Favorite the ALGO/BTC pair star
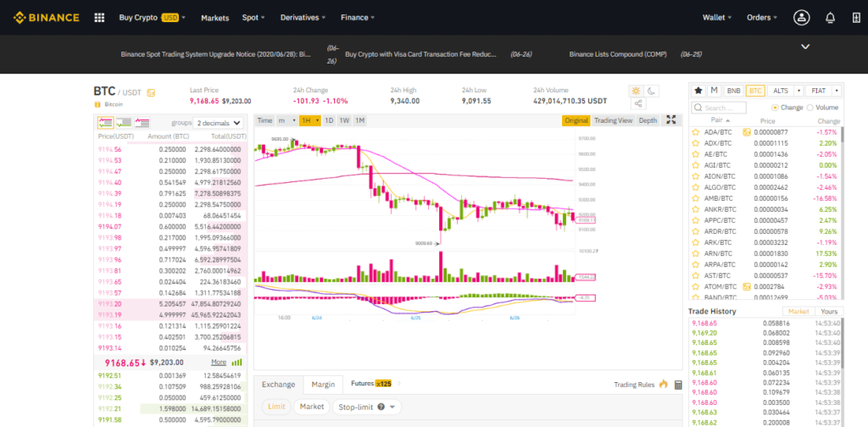This screenshot has width=868, height=427. coord(695,187)
